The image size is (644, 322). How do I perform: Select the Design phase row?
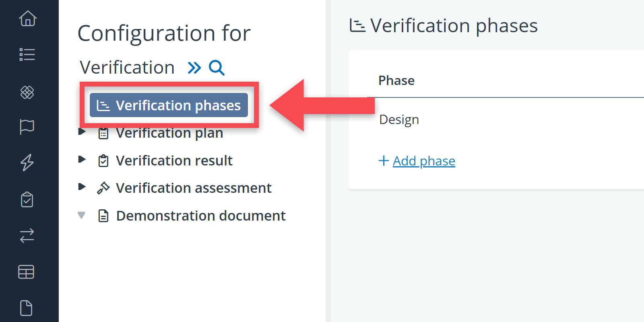pos(399,120)
